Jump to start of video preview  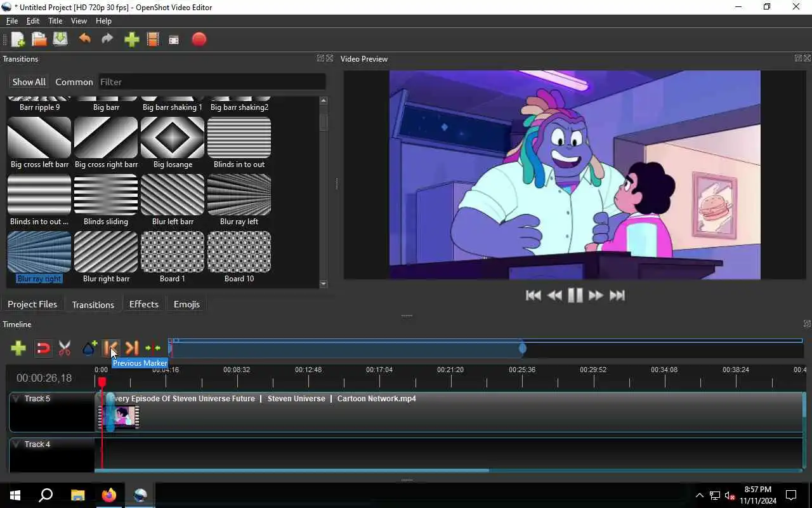[534, 295]
